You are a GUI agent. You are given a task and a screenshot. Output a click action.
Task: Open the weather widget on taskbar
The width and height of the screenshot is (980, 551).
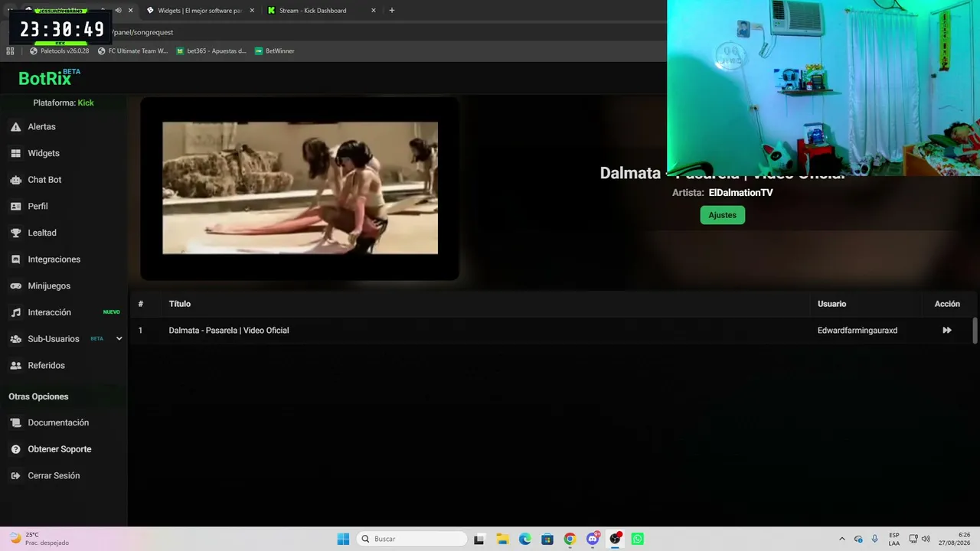pyautogui.click(x=40, y=539)
